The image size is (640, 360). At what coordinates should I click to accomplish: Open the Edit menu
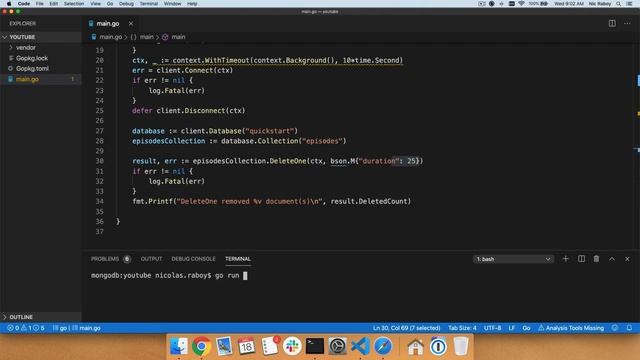[53, 4]
